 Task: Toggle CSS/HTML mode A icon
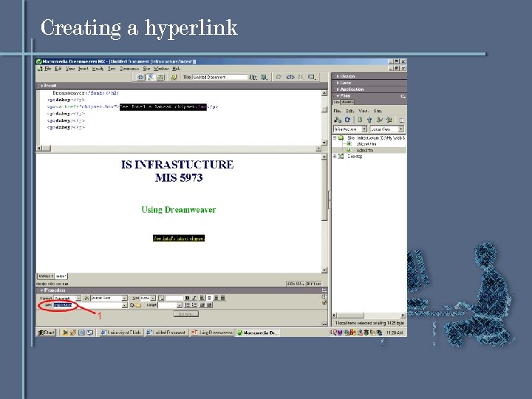pyautogui.click(x=86, y=298)
